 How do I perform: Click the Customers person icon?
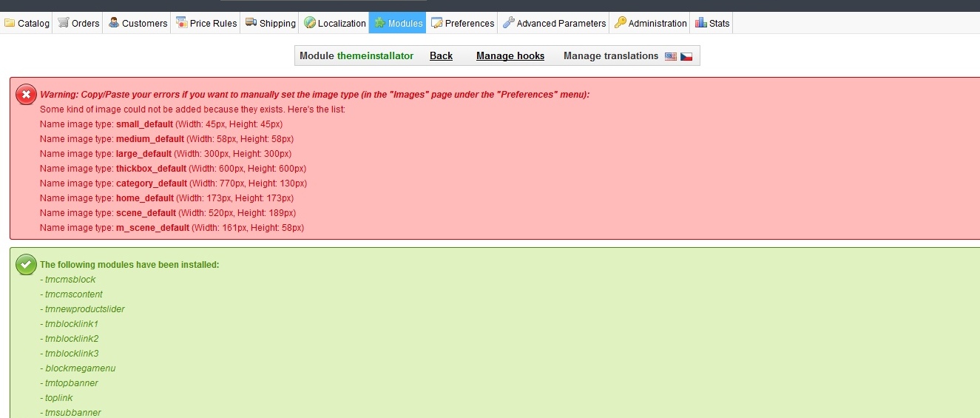click(x=114, y=23)
